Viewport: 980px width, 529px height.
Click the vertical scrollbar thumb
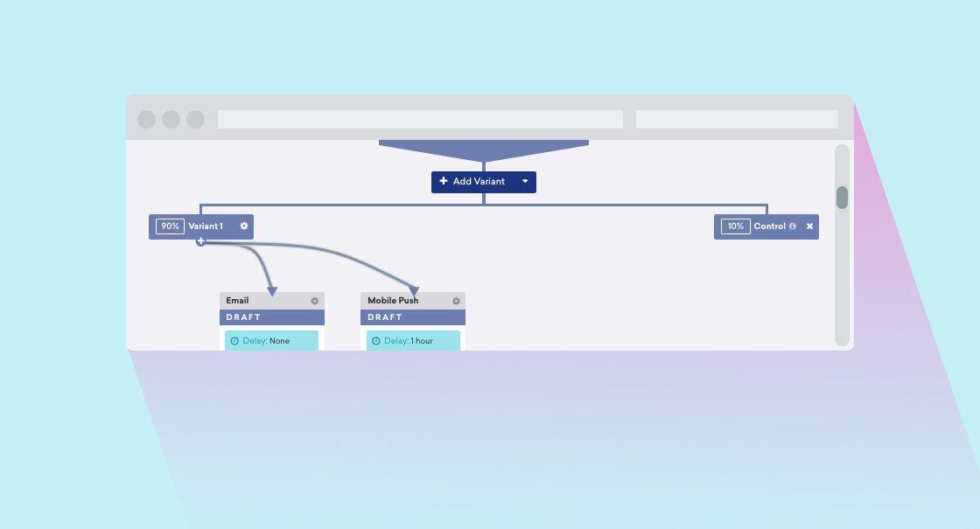coord(842,198)
